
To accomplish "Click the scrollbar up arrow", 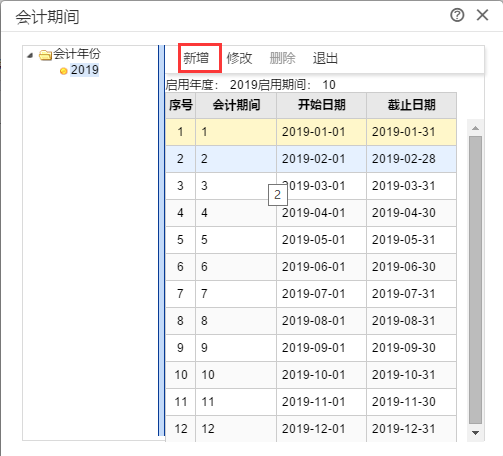I will coord(476,128).
